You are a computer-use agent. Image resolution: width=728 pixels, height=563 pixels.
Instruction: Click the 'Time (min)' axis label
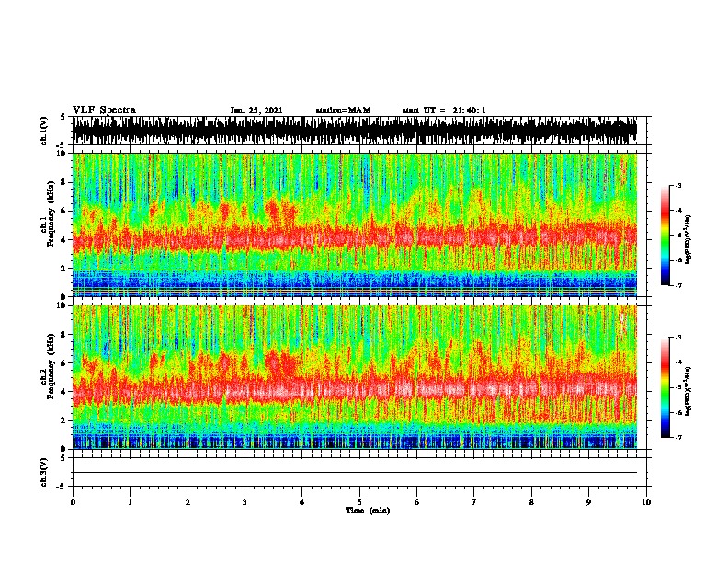click(x=368, y=511)
